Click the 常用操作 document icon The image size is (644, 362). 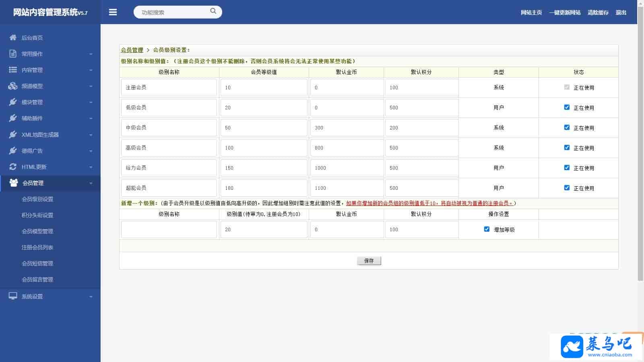(13, 53)
